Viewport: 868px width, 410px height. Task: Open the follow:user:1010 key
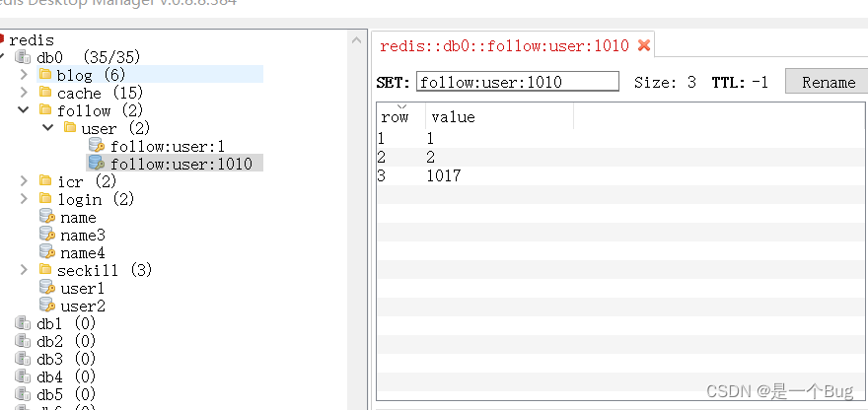point(181,164)
